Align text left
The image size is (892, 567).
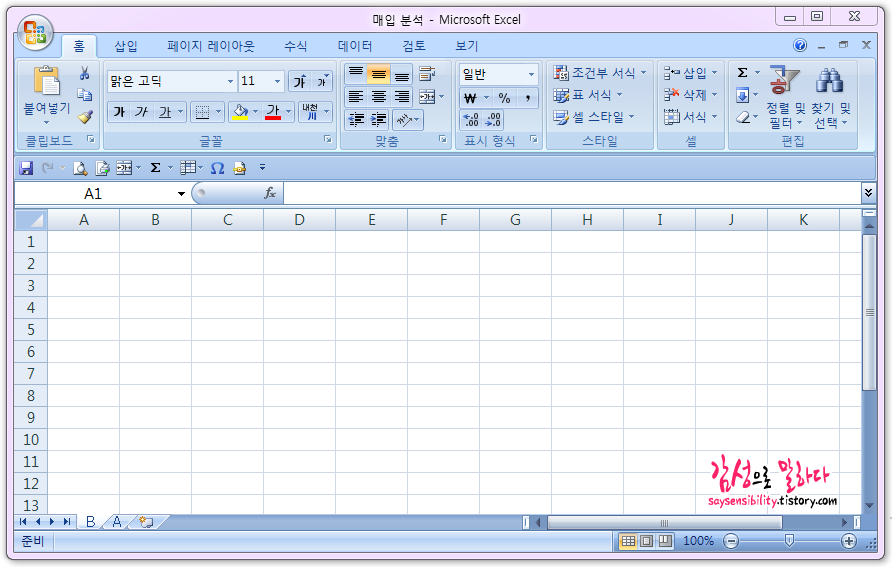pyautogui.click(x=356, y=97)
